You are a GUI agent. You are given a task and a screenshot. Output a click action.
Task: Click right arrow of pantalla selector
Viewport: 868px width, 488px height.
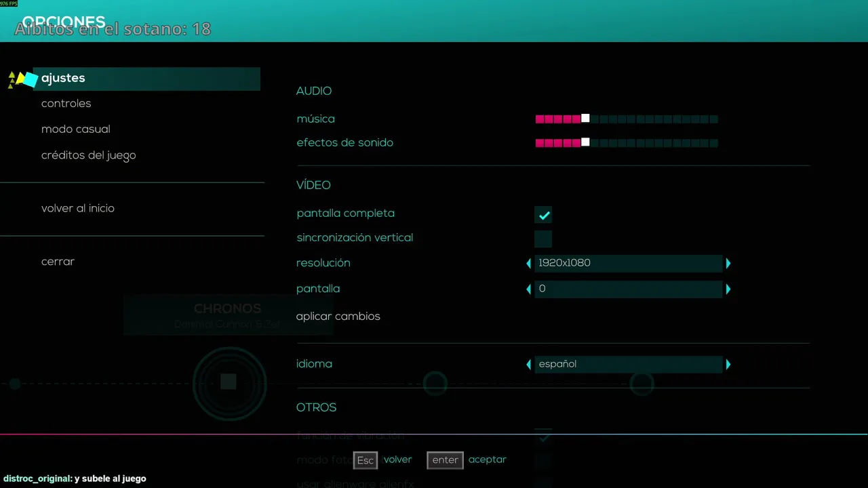point(728,289)
